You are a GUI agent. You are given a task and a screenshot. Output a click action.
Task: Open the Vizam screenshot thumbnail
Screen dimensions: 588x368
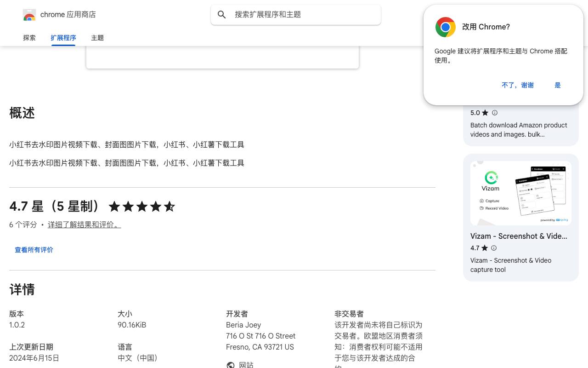tap(521, 193)
